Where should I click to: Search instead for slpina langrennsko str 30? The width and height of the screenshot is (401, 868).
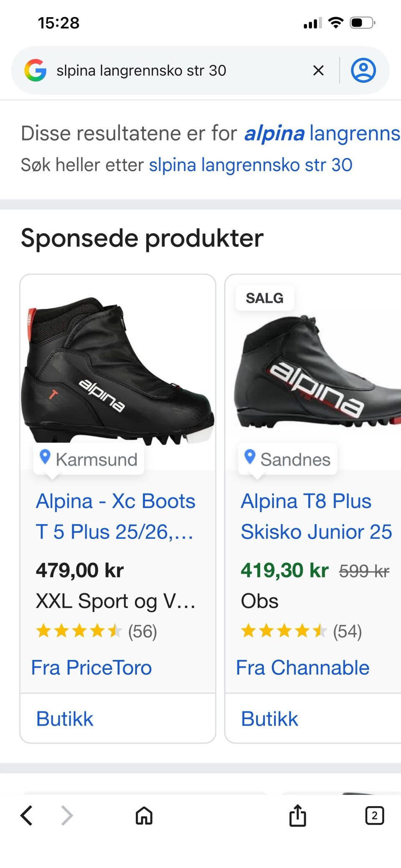tap(251, 165)
